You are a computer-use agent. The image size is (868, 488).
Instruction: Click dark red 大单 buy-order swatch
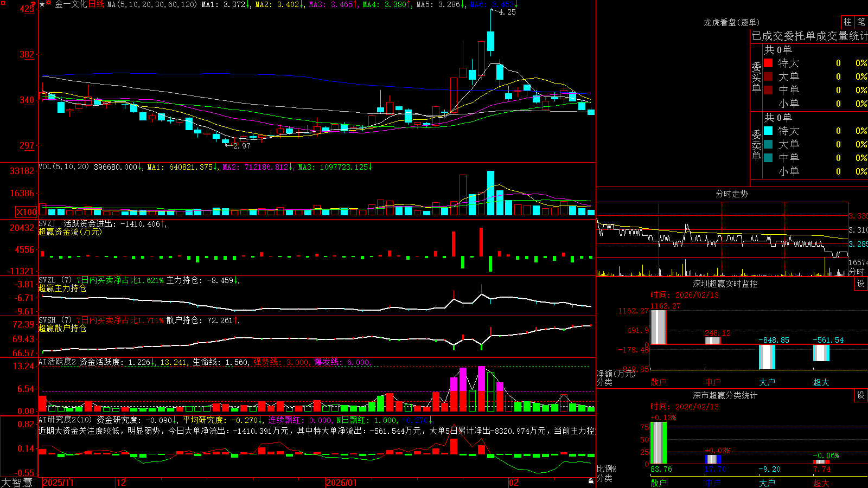[768, 76]
